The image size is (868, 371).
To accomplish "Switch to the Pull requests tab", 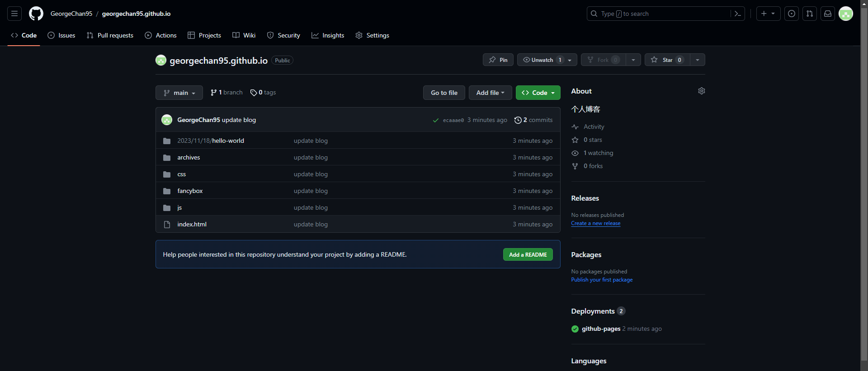I will click(110, 35).
